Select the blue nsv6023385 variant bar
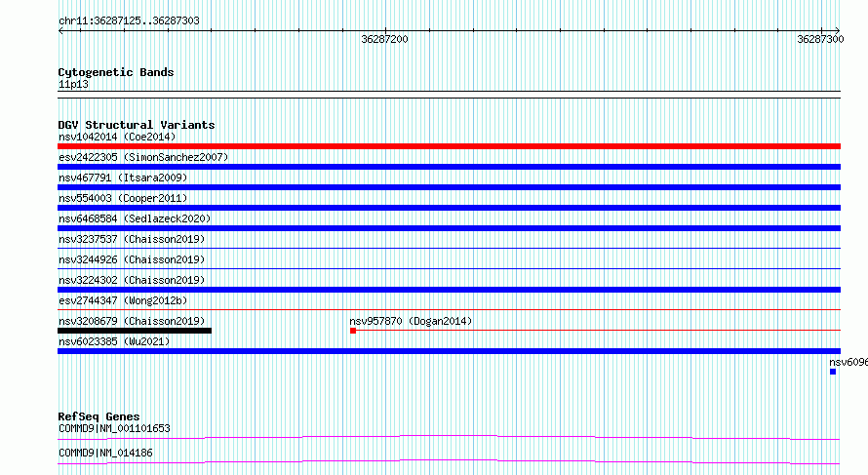The width and height of the screenshot is (868, 475). pyautogui.click(x=449, y=351)
